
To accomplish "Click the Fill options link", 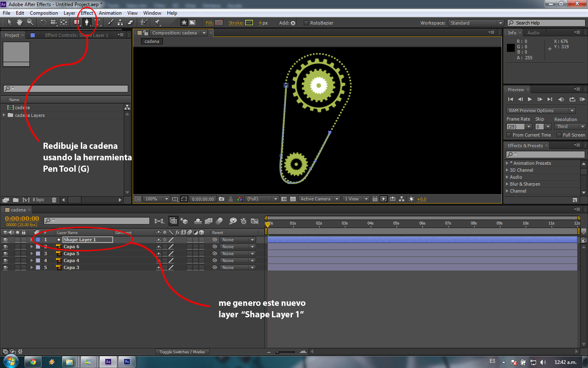I will (209, 23).
